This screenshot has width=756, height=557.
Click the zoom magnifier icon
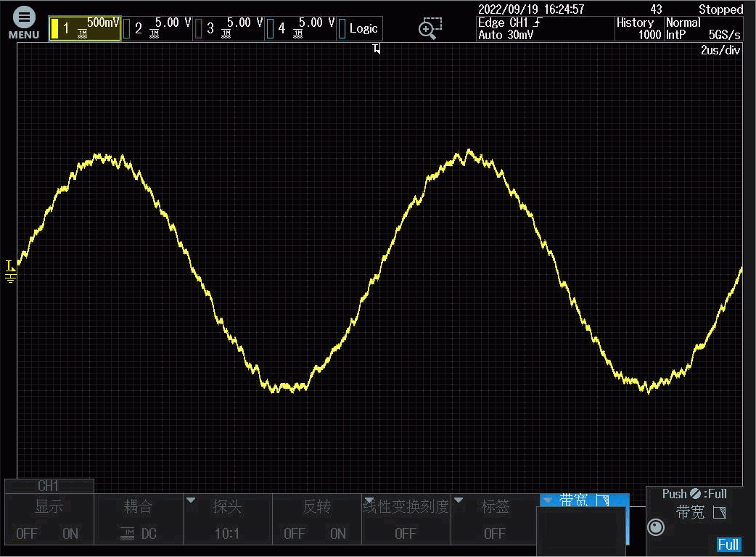[430, 28]
